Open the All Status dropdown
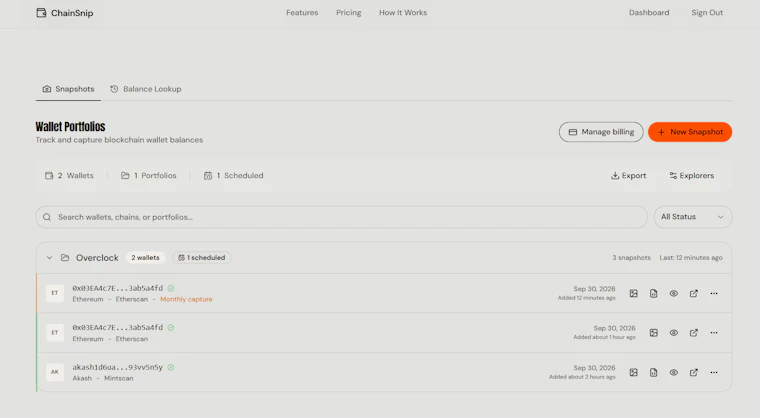This screenshot has height=418, width=760. 693,217
